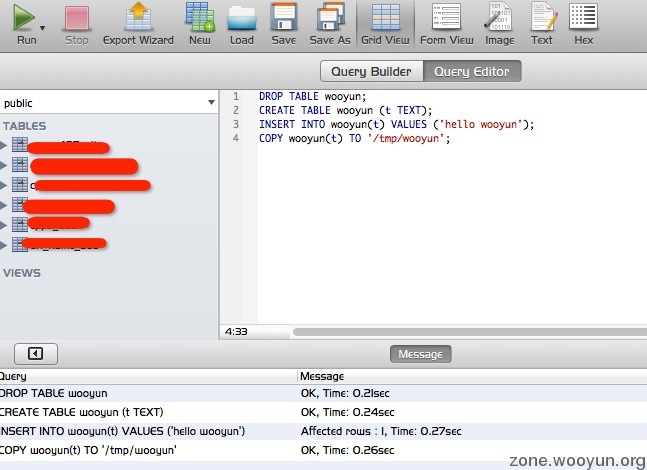This screenshot has height=470, width=647.
Task: Select the Query Editor tab
Action: pyautogui.click(x=471, y=71)
